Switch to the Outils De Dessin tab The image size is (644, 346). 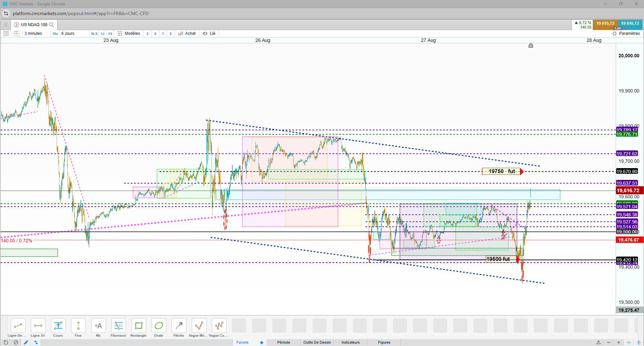point(317,342)
